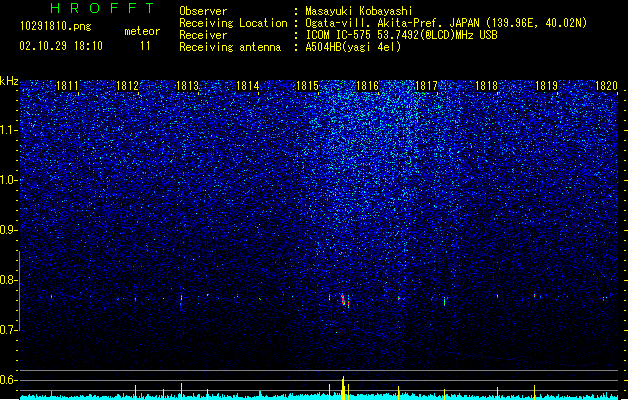
Task: Click the antenna value A504HB(yagi 4el)
Action: coord(353,47)
